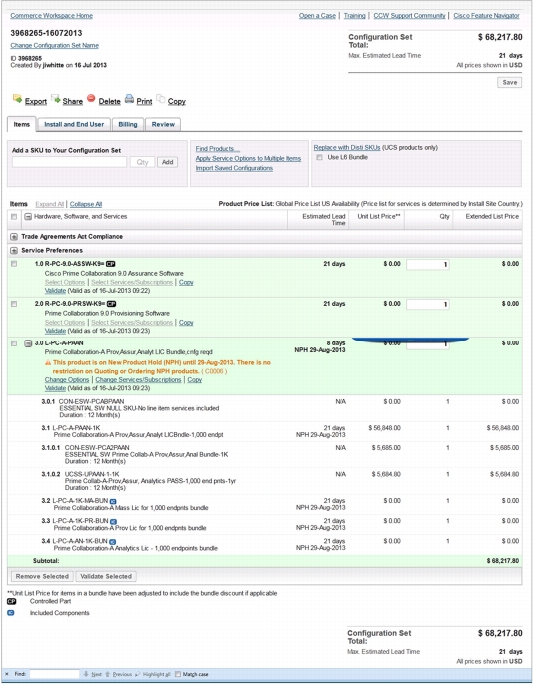The image size is (534, 686).
Task: Click the Qty field beside Add
Action: 142,162
